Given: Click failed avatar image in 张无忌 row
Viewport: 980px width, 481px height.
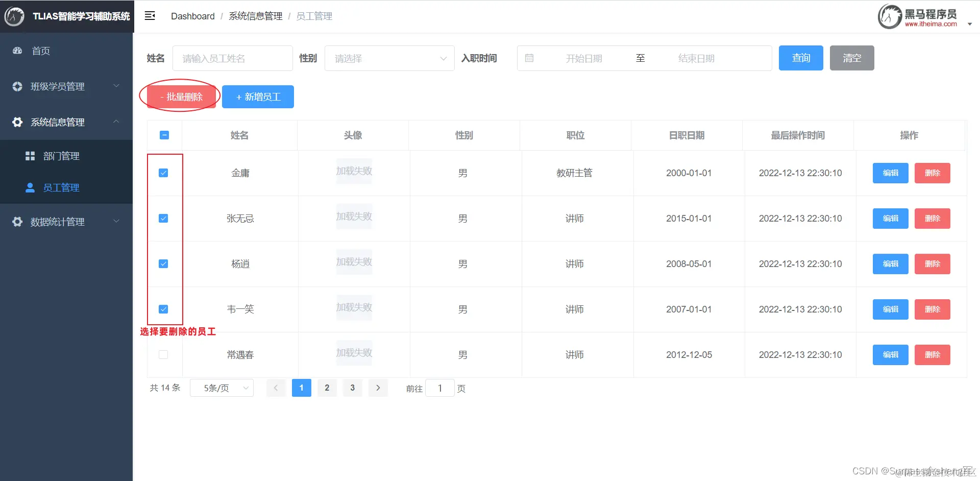Looking at the screenshot, I should click(x=354, y=217).
